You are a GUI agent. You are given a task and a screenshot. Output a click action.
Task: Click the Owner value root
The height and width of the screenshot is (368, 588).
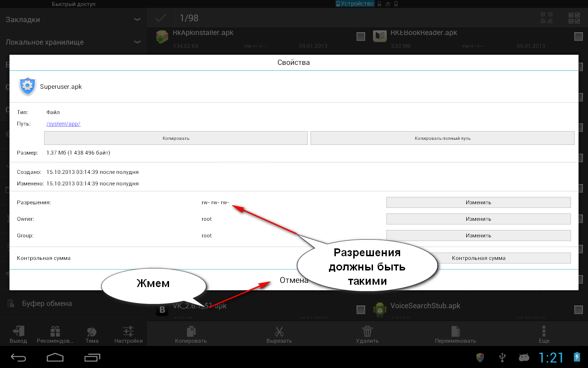click(207, 219)
